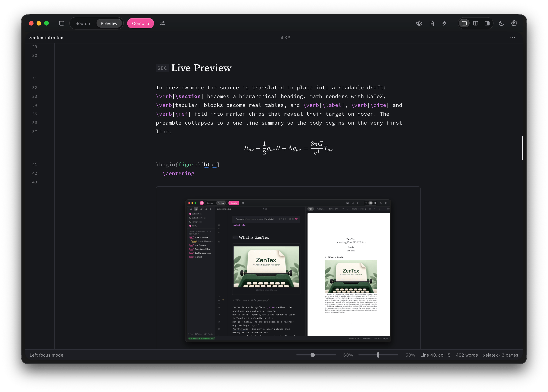This screenshot has width=548, height=392.
Task: Click the zentex-intro.tex file tab
Action: pos(46,38)
